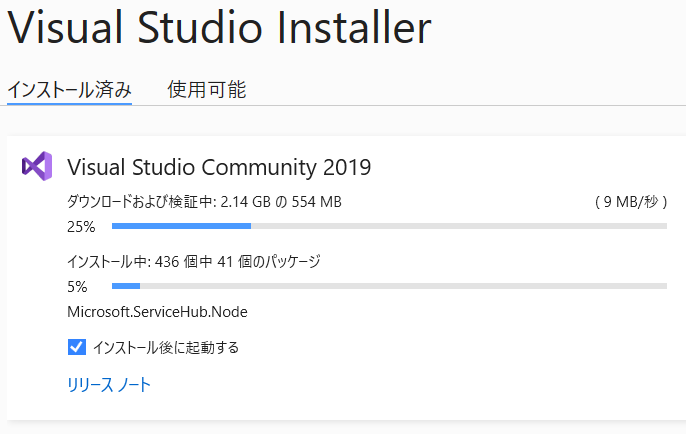The width and height of the screenshot is (686, 434).
Task: Click the blue filled part of download progress bar
Action: point(181,226)
